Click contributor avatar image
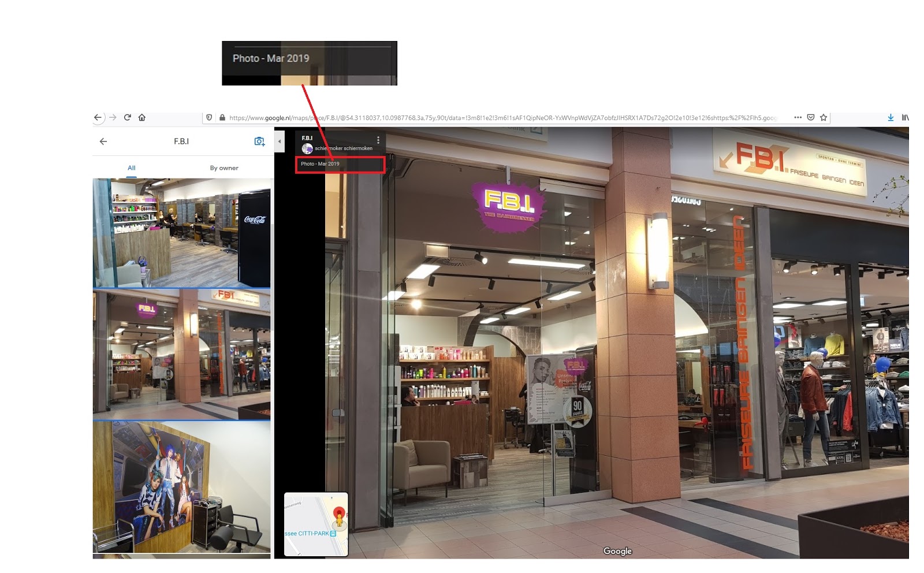924x573 pixels. tap(307, 148)
